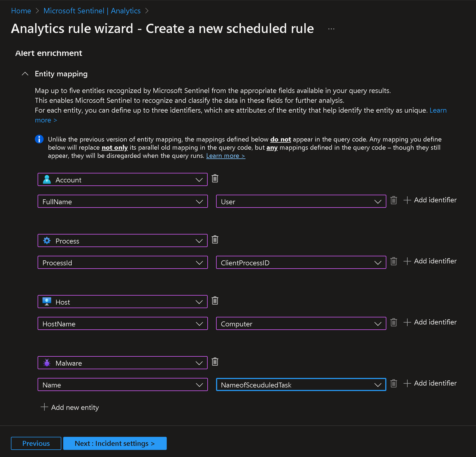Remove the Host entity with trash icon
Viewport: 476px width, 457px height.
click(x=215, y=301)
